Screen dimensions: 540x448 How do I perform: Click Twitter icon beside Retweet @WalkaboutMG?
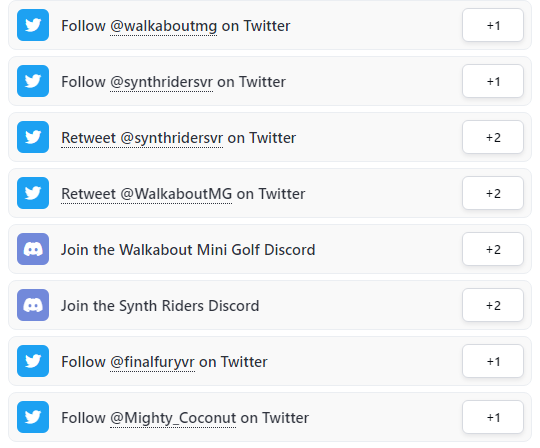(x=33, y=193)
